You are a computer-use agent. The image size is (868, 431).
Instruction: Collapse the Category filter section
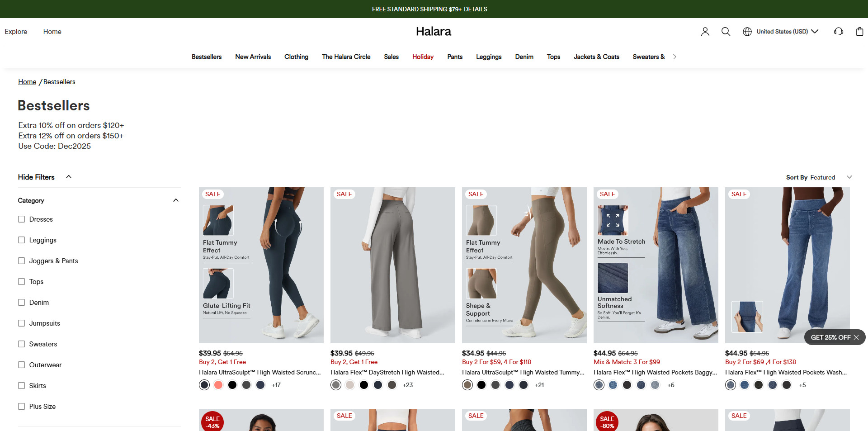tap(175, 200)
